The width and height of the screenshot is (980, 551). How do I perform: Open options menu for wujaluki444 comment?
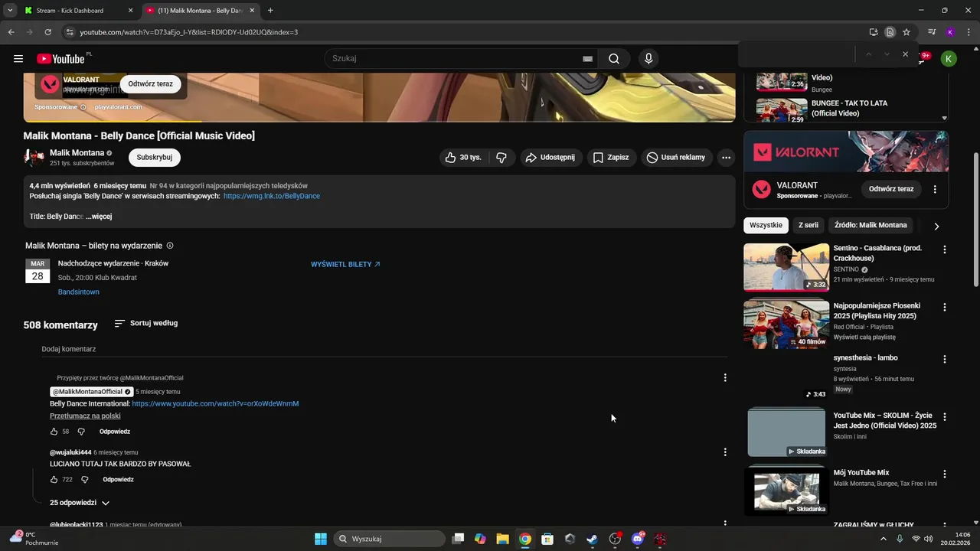coord(725,452)
